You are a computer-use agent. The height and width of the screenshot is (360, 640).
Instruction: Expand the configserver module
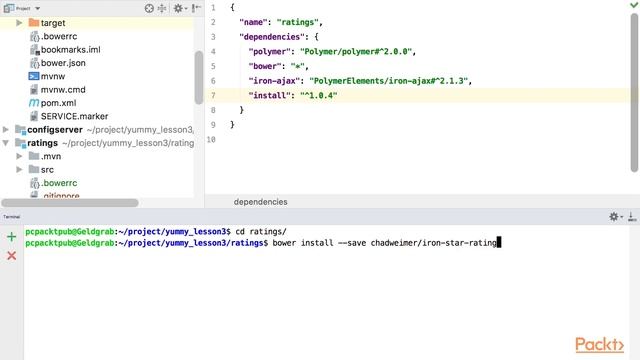(x=6, y=130)
